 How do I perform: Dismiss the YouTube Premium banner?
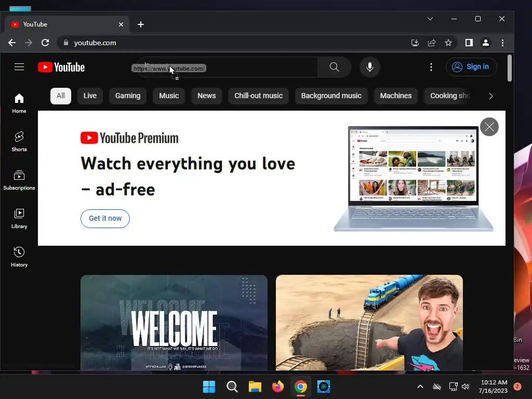pyautogui.click(x=489, y=127)
